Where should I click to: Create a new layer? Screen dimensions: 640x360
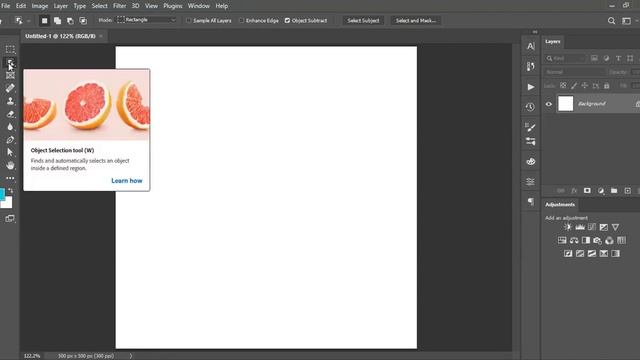(x=627, y=191)
